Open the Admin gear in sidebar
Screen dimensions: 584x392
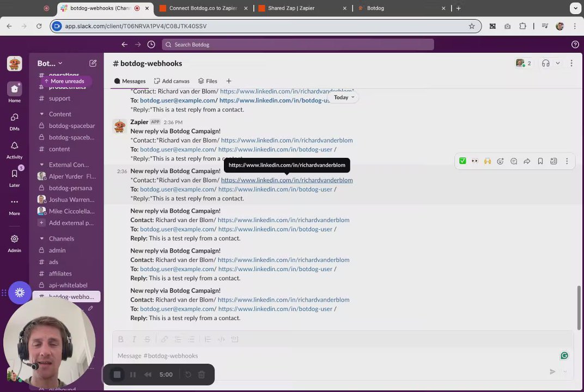14,243
